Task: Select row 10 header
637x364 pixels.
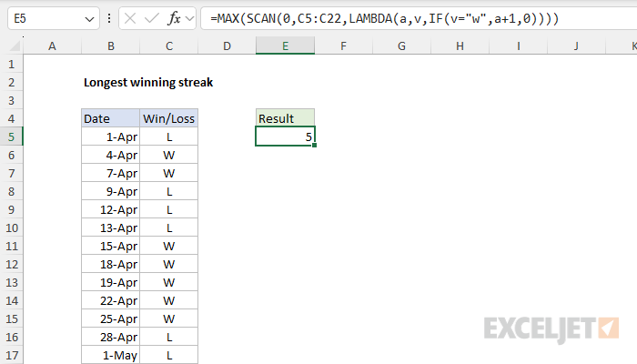Action: click(11, 227)
